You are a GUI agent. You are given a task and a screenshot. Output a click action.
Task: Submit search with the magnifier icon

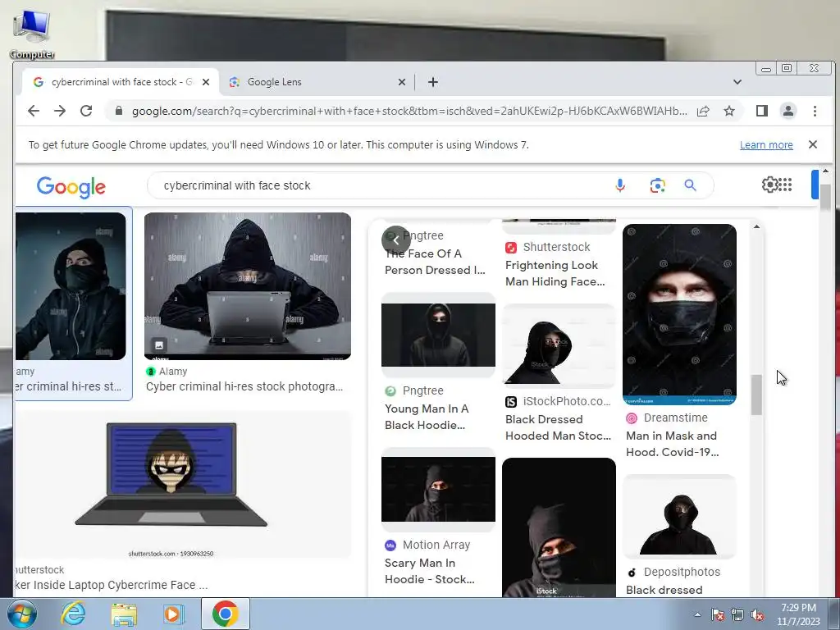tap(690, 185)
